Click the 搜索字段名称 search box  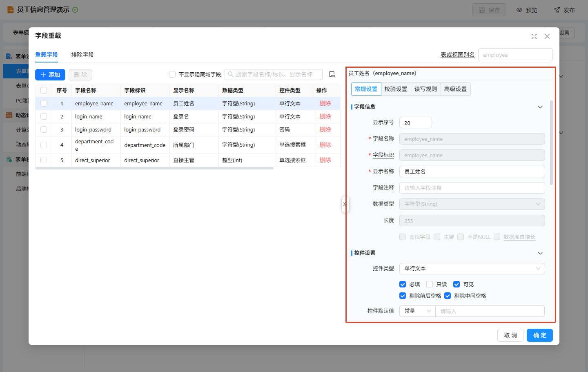coord(274,74)
